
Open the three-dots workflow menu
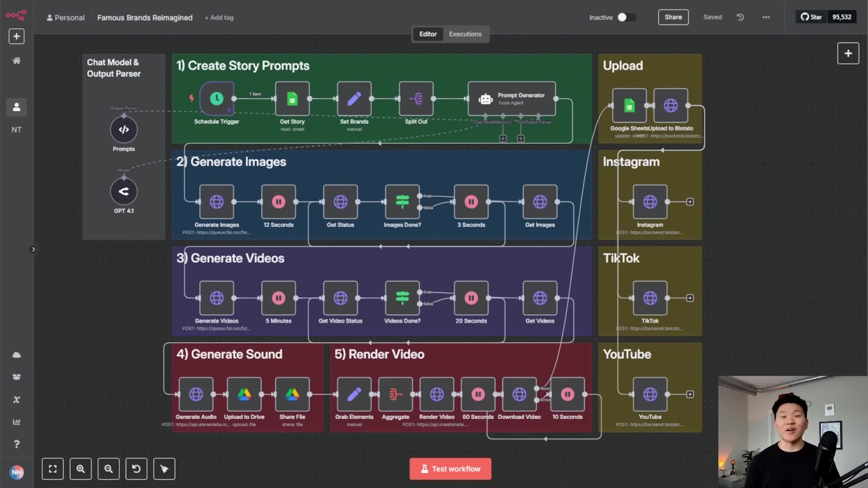(x=766, y=17)
